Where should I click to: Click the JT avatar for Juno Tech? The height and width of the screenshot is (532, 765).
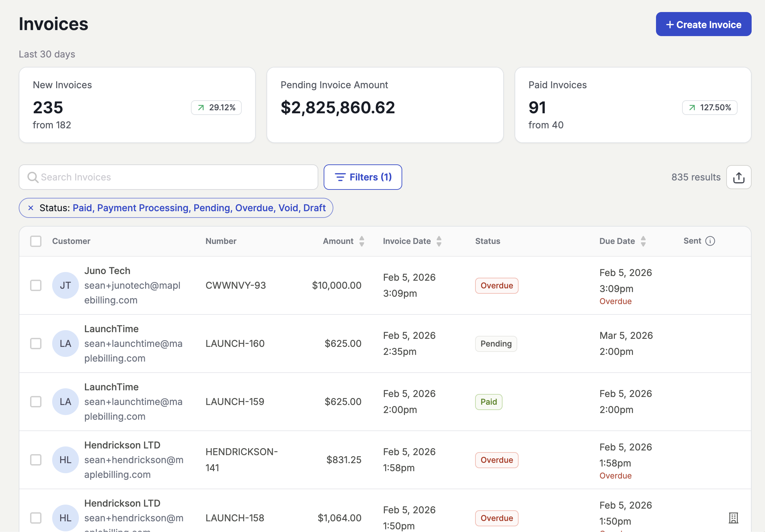click(x=65, y=285)
